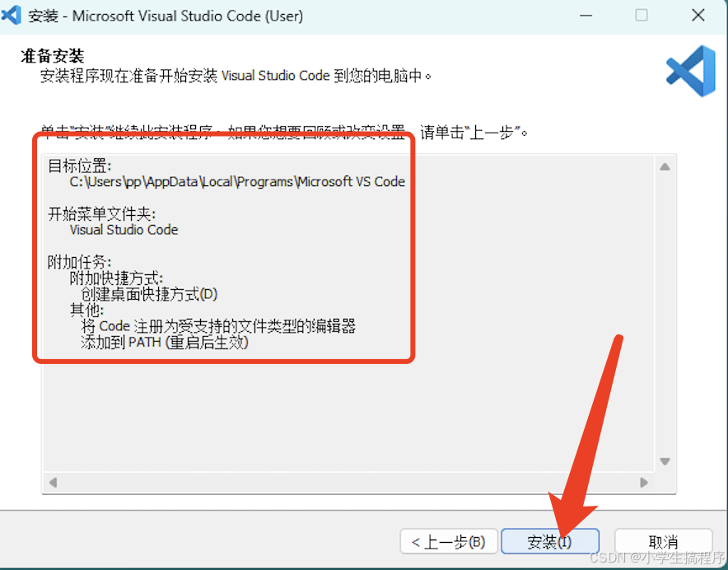This screenshot has width=728, height=570.
Task: Go back with the 上一步(B) button
Action: (x=449, y=542)
